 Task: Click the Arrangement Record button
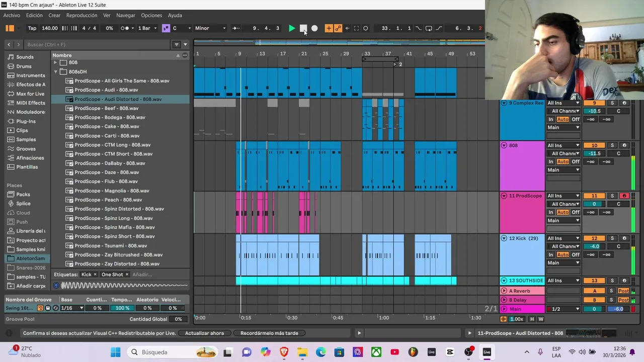314,28
